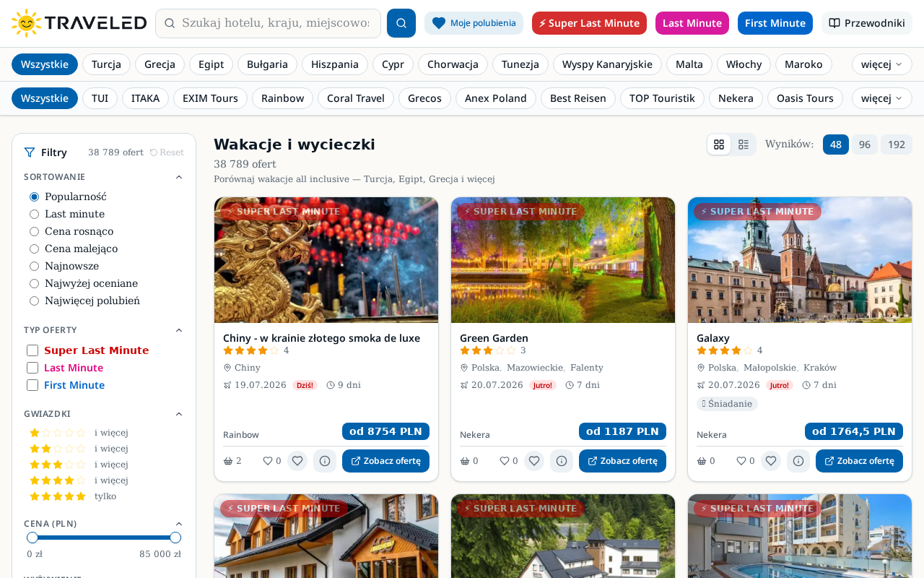This screenshot has height=578, width=924.
Task: Open the Green Garden photo
Action: pyautogui.click(x=563, y=260)
